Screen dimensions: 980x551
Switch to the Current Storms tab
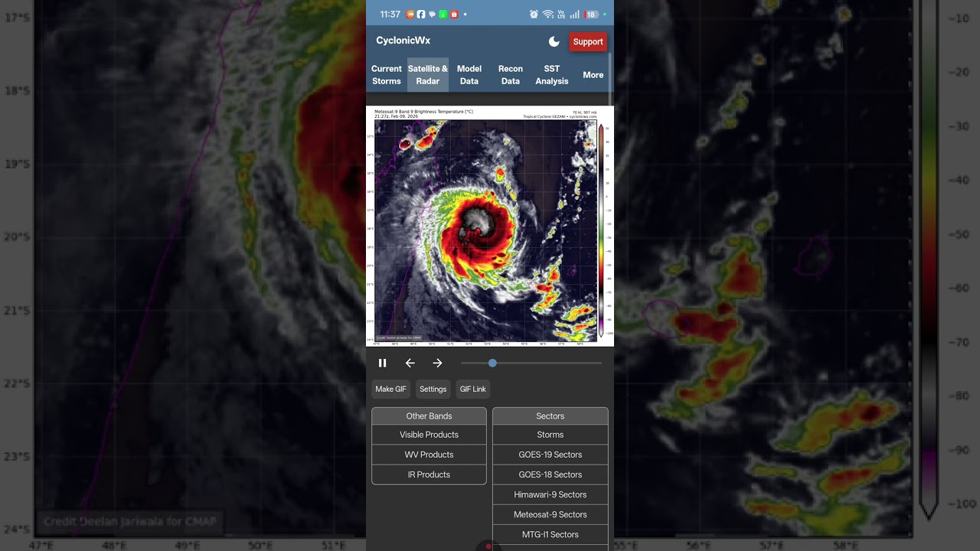click(387, 75)
